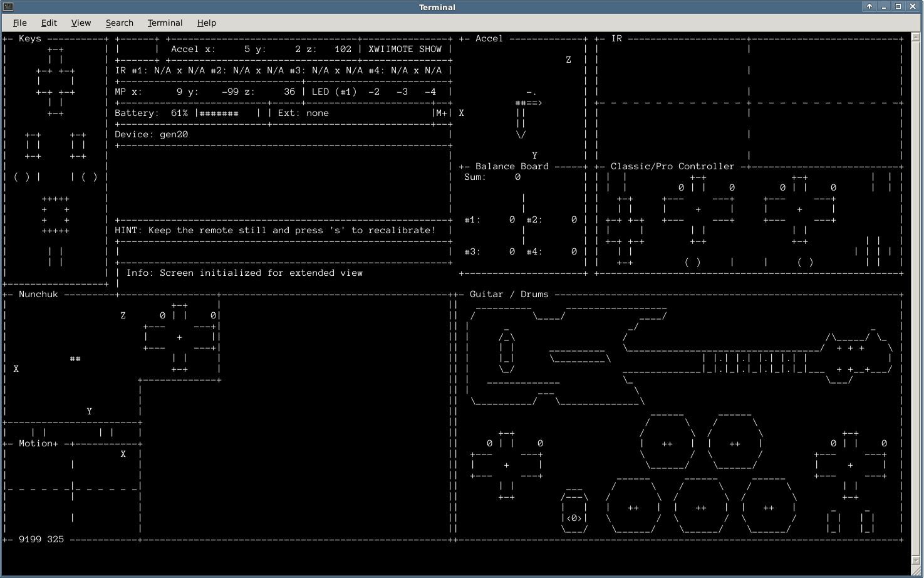Click the Ext: none extension status
924x578 pixels.
[304, 113]
